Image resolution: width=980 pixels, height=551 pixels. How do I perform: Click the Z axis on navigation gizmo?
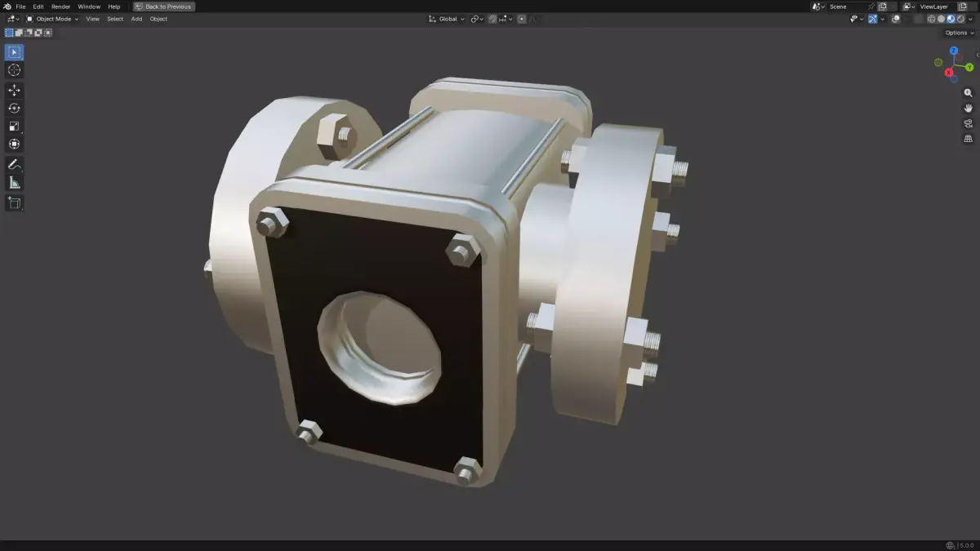954,51
